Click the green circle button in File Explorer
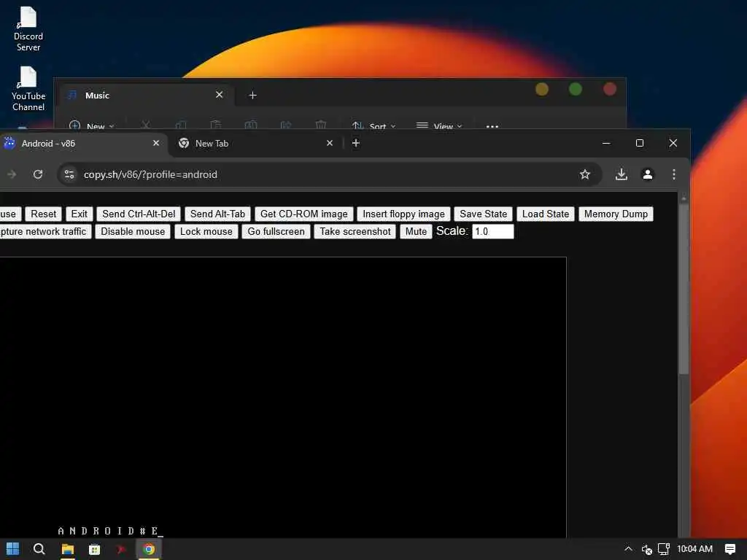This screenshot has width=747, height=560. 576,89
